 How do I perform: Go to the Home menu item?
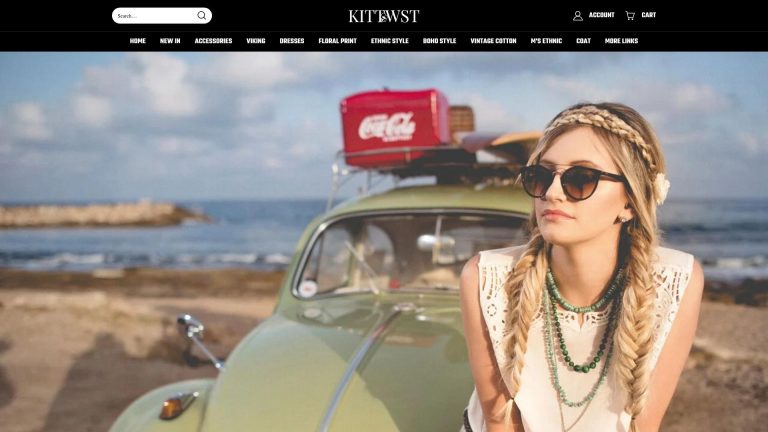(x=138, y=41)
